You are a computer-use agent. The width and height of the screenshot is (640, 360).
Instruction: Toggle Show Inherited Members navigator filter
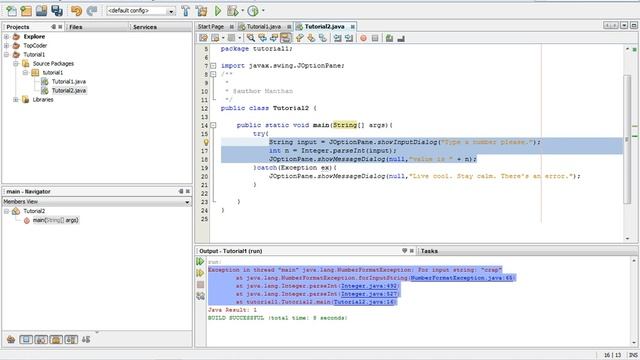click(x=11, y=339)
